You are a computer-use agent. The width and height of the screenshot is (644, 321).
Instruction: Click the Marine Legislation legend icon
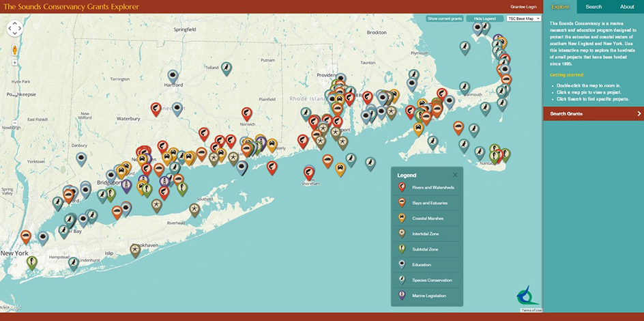(x=402, y=296)
